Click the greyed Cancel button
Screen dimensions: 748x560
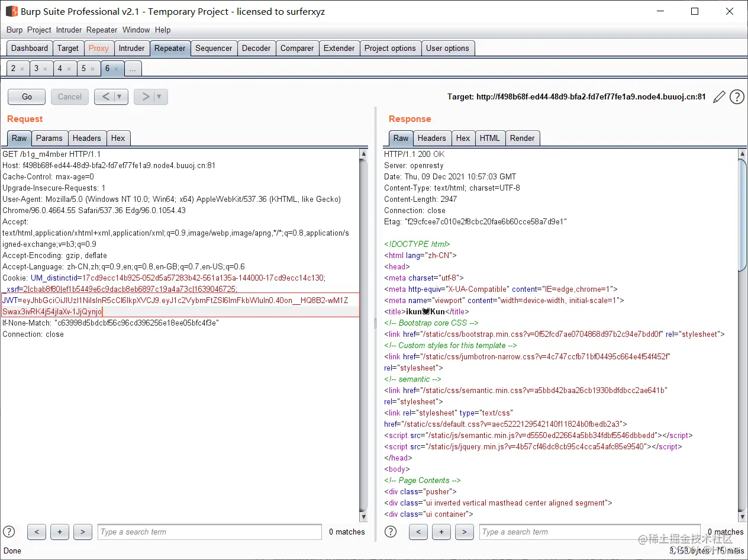70,96
